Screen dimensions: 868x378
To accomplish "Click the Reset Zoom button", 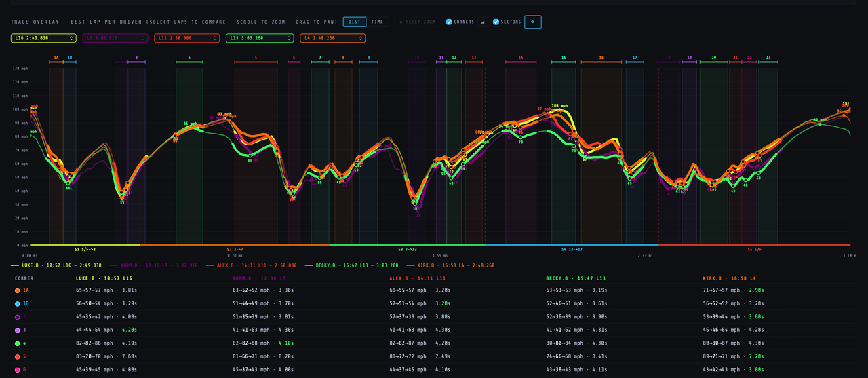I will coord(417,22).
